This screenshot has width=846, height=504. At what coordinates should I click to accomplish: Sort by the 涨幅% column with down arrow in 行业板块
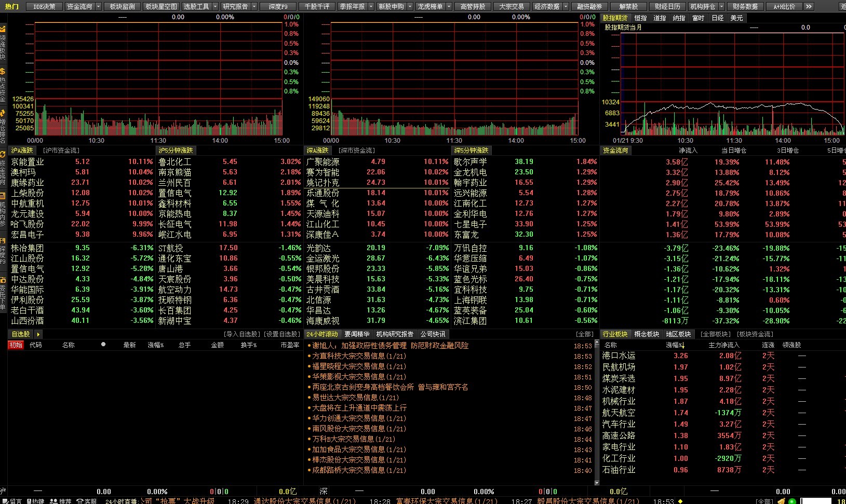[675, 345]
